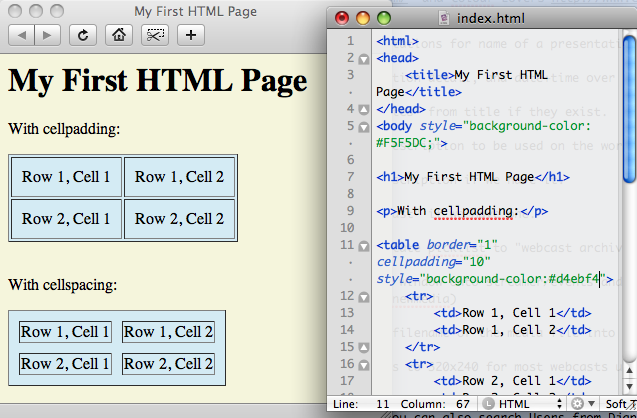Click the misspelled word cellpadding in code
Viewport: 637px width, 418px height.
473,211
